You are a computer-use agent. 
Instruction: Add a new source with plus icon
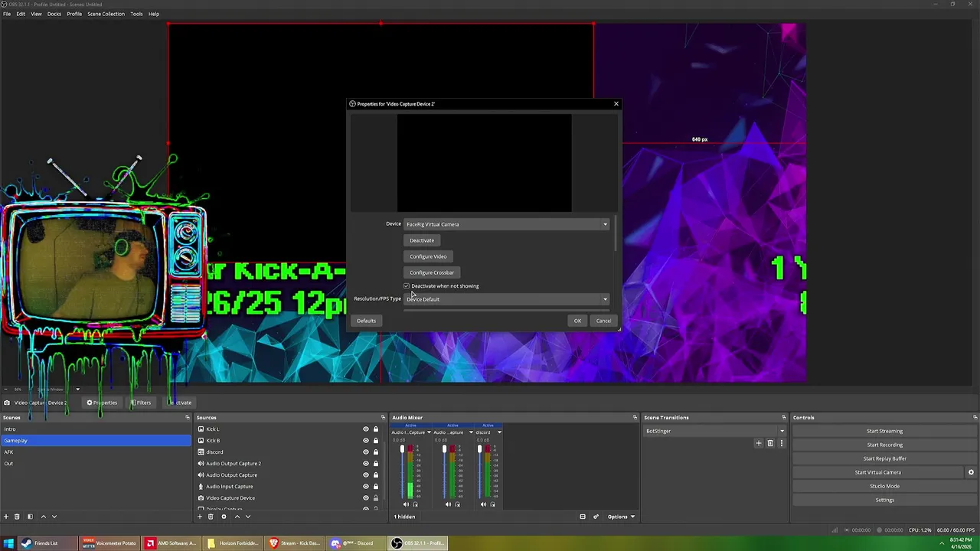click(200, 517)
